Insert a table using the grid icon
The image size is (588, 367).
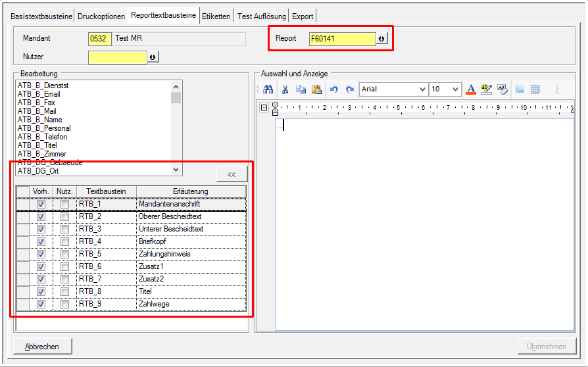(x=535, y=89)
